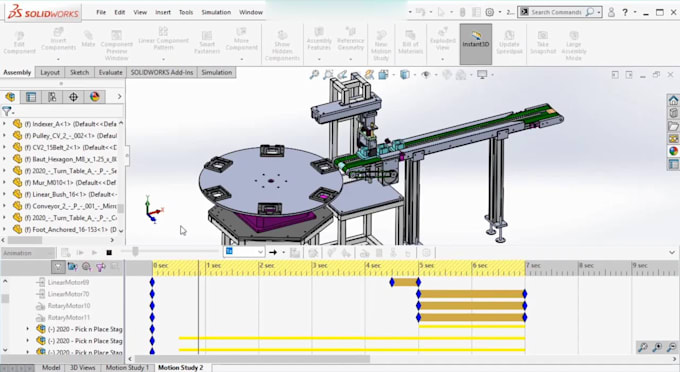Open the DisplayManager color-ball tab
680x372 pixels.
95,97
